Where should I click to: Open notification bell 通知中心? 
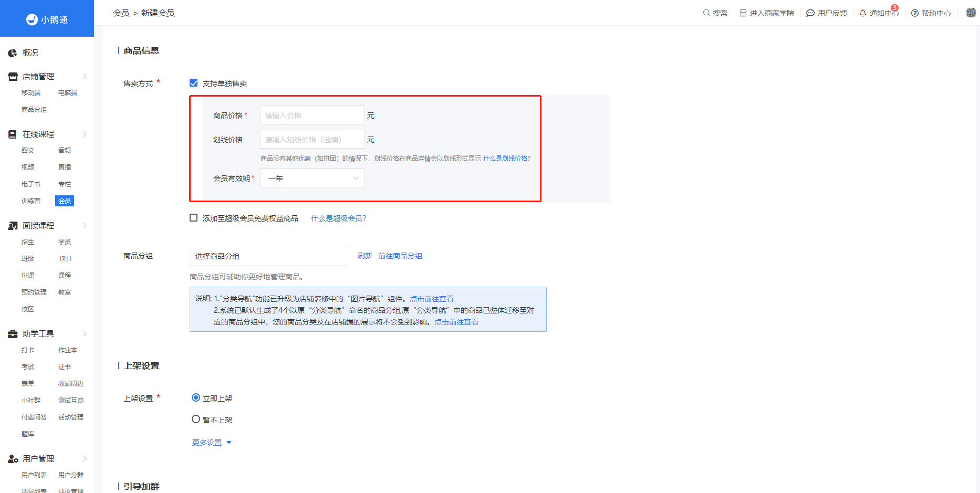click(863, 13)
